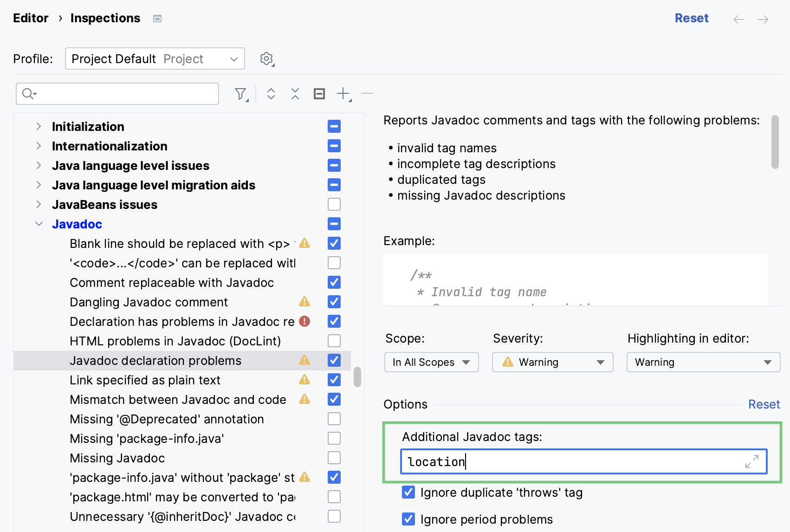This screenshot has height=532, width=790.
Task: Disable Ignore period problems
Action: [x=408, y=519]
